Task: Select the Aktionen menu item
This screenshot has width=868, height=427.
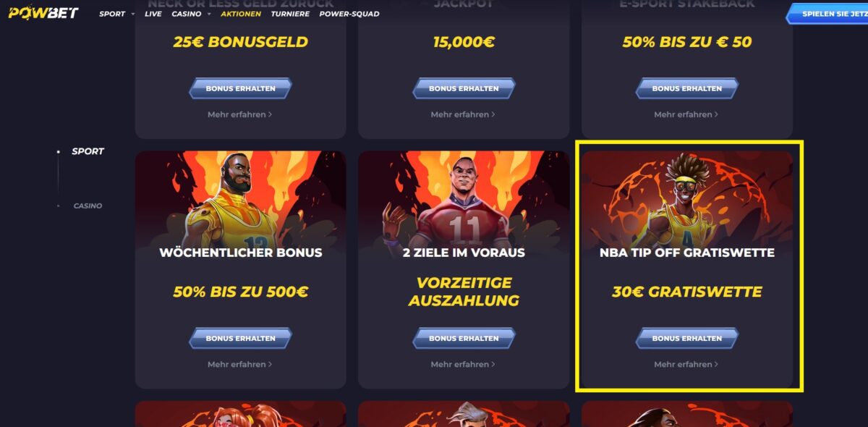Action: coord(242,14)
